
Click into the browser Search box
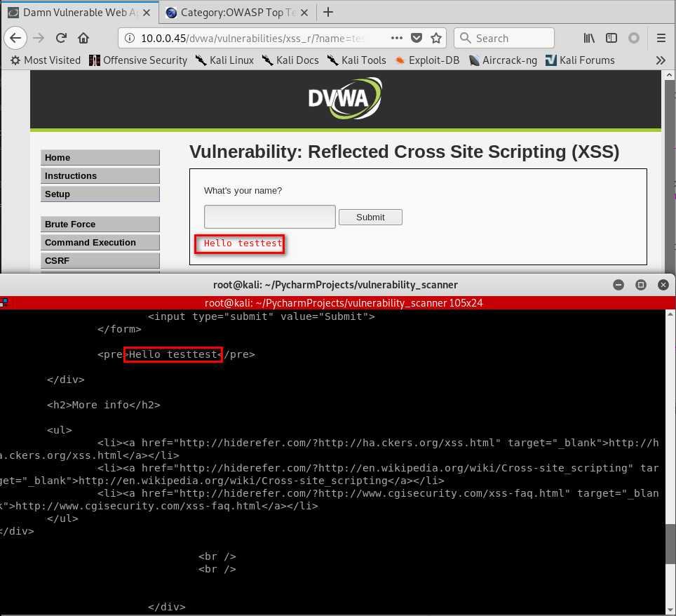(504, 38)
